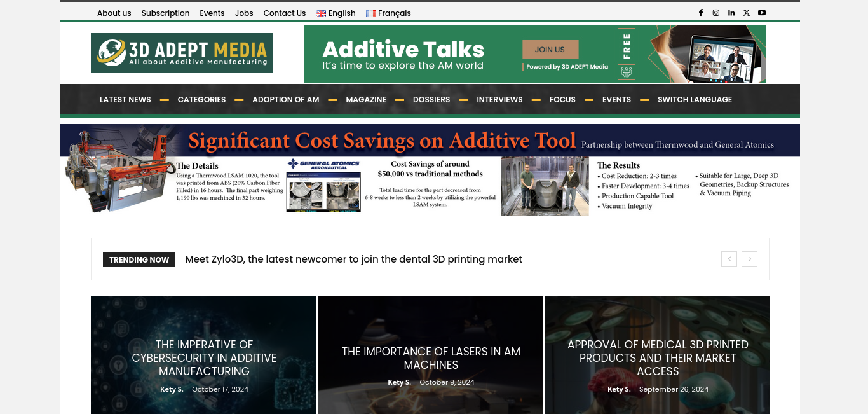Open the Magazine menu
The image size is (868, 414).
click(366, 100)
